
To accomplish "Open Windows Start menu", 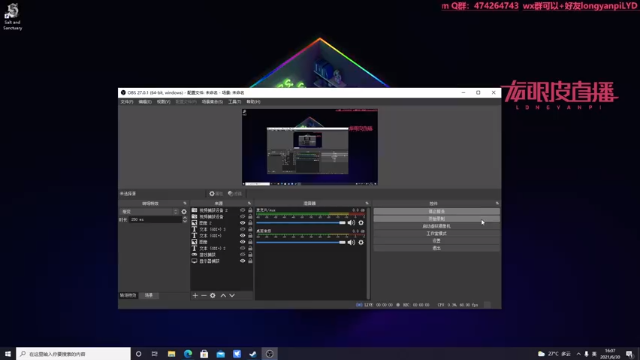I will pos(8,354).
